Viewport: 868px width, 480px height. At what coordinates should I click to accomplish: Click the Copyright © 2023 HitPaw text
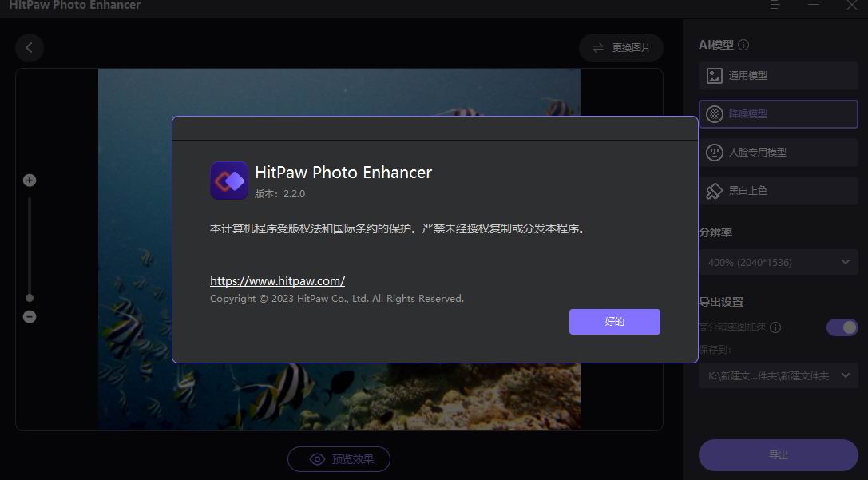pyautogui.click(x=336, y=299)
